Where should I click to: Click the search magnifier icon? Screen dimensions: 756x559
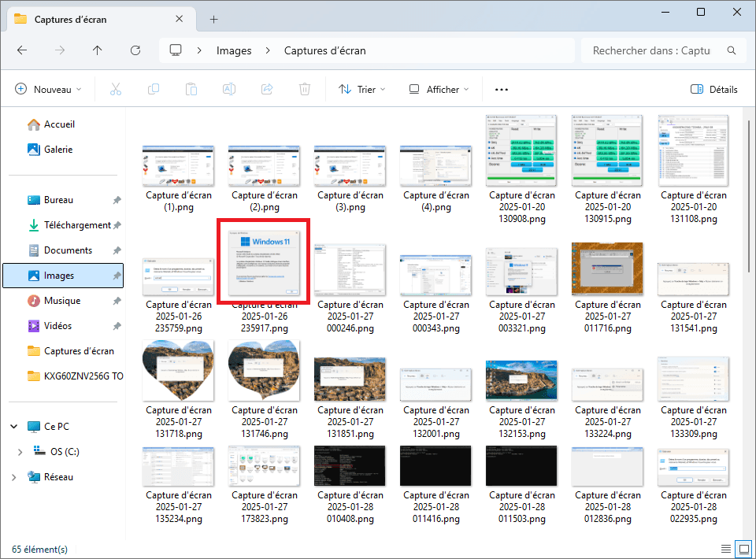coord(732,50)
